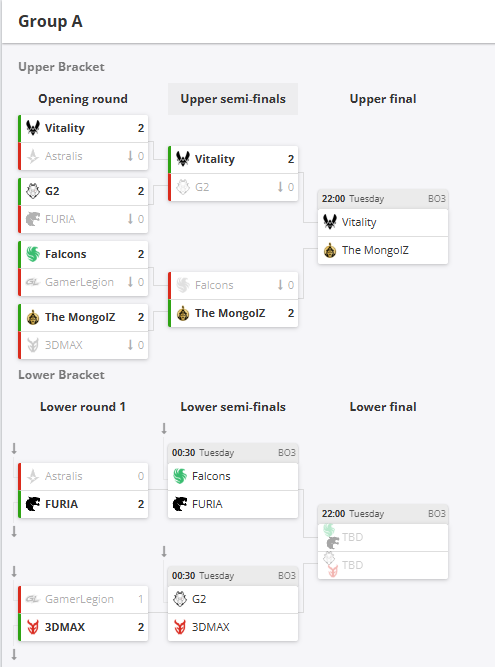Select the Upper semi-finals column header
Image resolution: width=495 pixels, height=667 pixels.
(233, 99)
